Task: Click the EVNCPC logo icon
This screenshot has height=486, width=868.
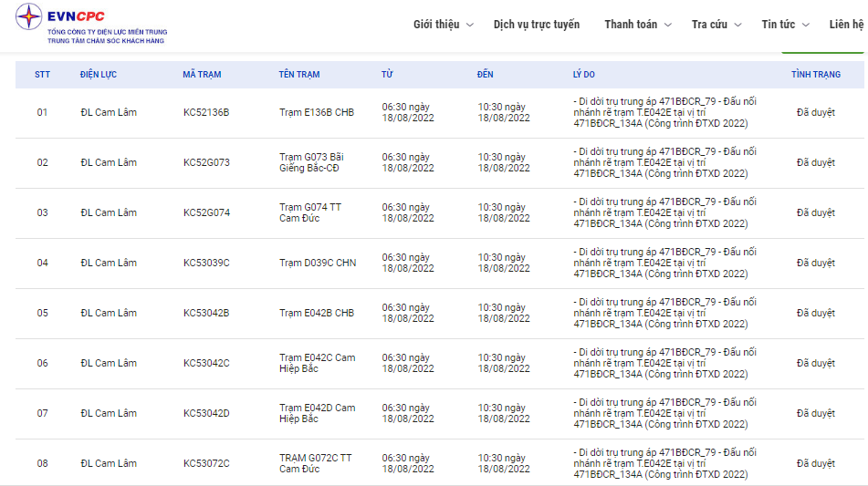Action: (29, 17)
